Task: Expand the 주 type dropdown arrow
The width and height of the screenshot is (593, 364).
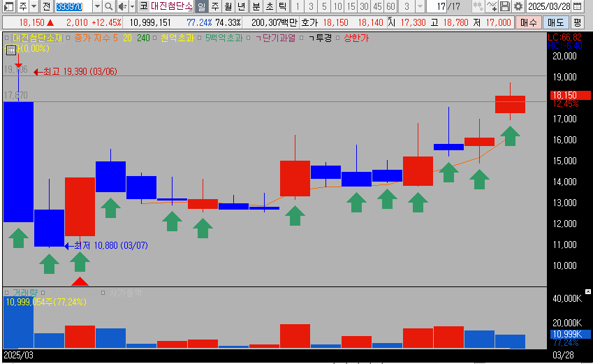Action: [34, 6]
